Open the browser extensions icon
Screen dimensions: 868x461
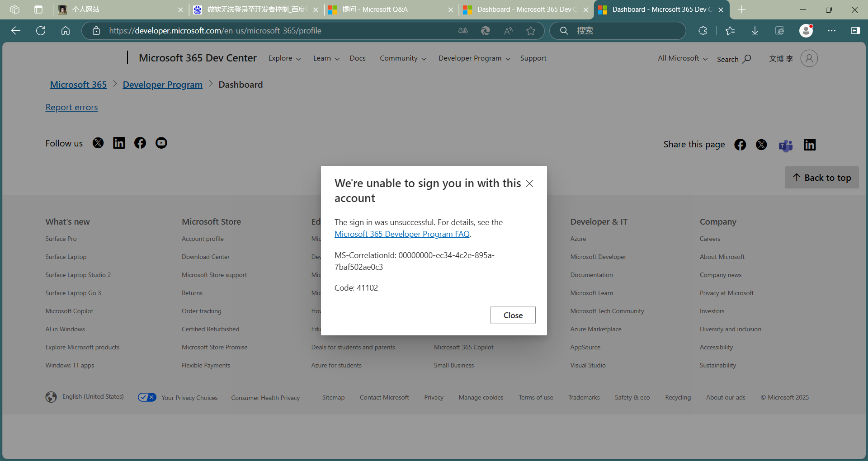click(703, 31)
